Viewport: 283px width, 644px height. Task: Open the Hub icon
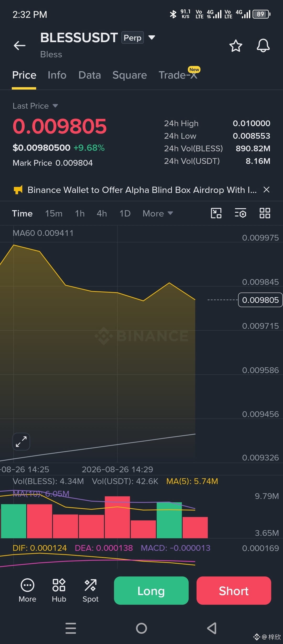[x=59, y=590]
